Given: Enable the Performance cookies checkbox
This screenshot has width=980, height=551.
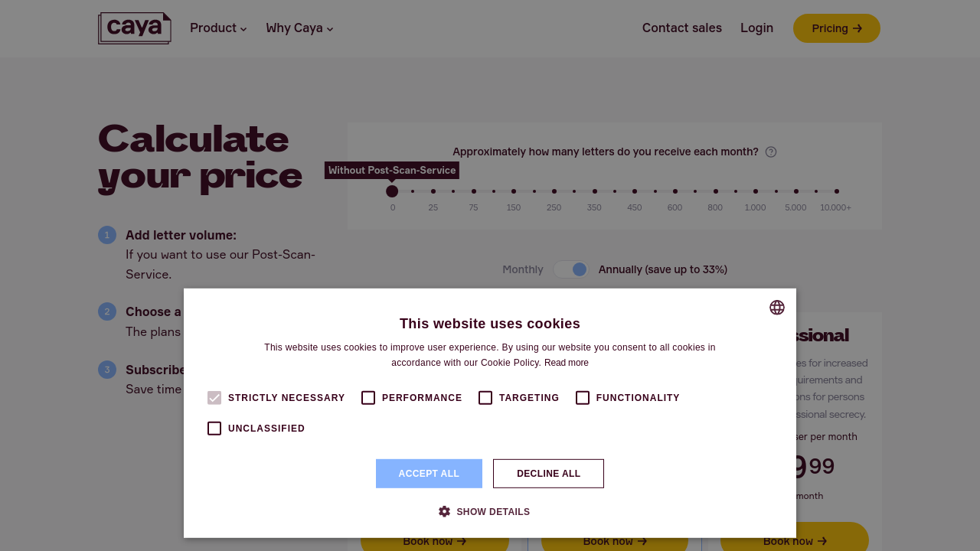Looking at the screenshot, I should [368, 398].
